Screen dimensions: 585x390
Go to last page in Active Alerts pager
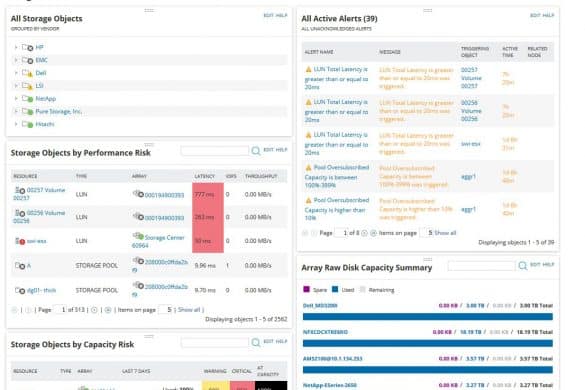(373, 233)
